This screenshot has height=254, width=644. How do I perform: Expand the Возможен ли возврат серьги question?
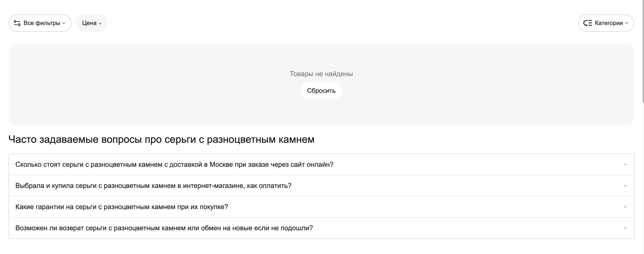164,228
